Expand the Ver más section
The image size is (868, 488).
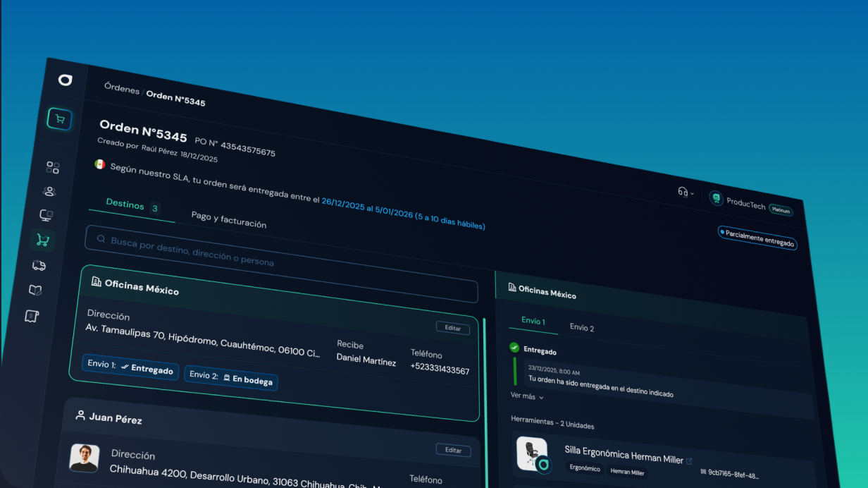(527, 396)
